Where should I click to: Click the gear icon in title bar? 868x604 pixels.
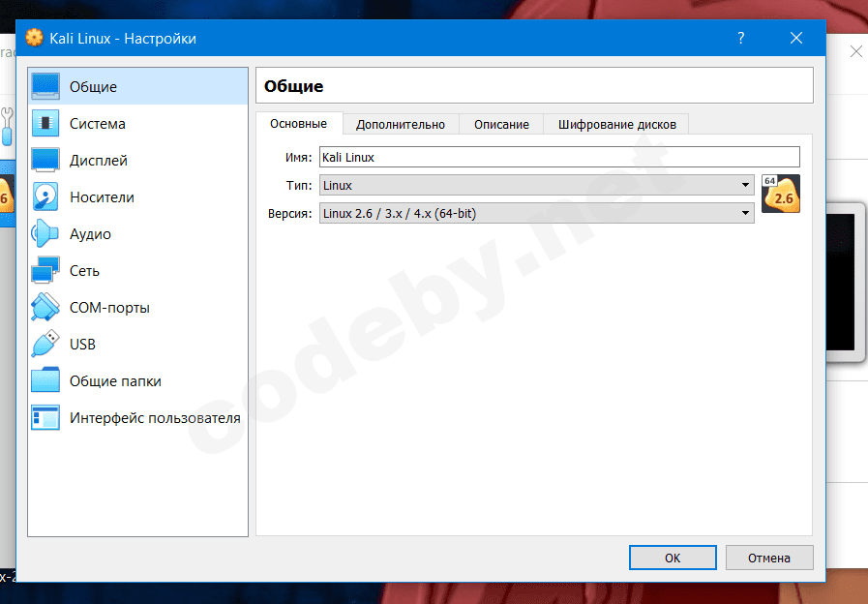coord(34,38)
